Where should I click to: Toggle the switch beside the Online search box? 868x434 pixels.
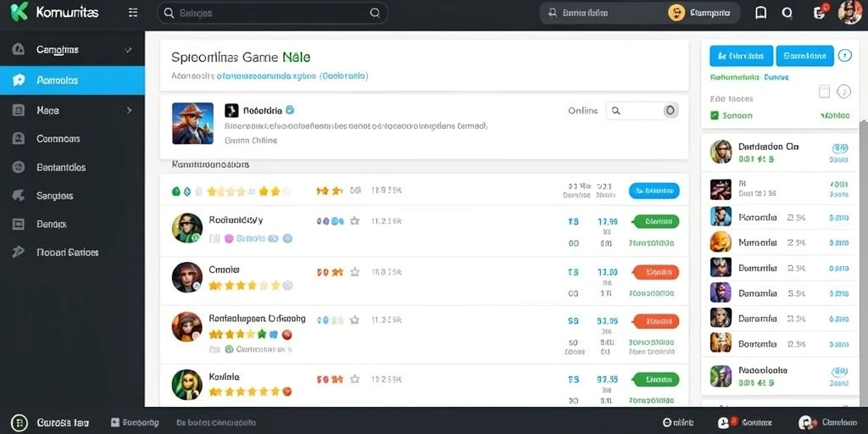coord(670,111)
